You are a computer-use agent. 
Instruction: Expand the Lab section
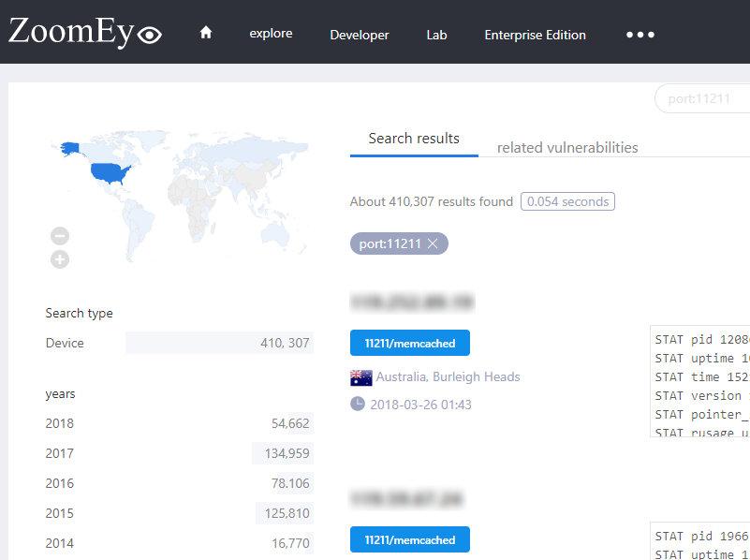pos(436,36)
